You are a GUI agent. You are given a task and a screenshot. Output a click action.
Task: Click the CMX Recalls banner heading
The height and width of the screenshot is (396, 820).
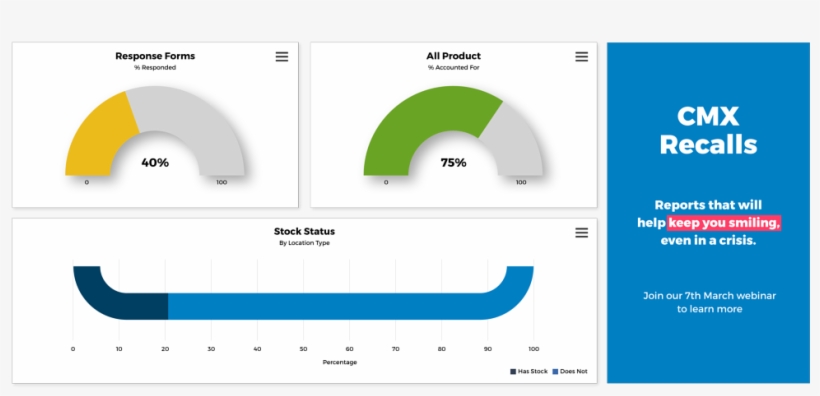point(708,130)
